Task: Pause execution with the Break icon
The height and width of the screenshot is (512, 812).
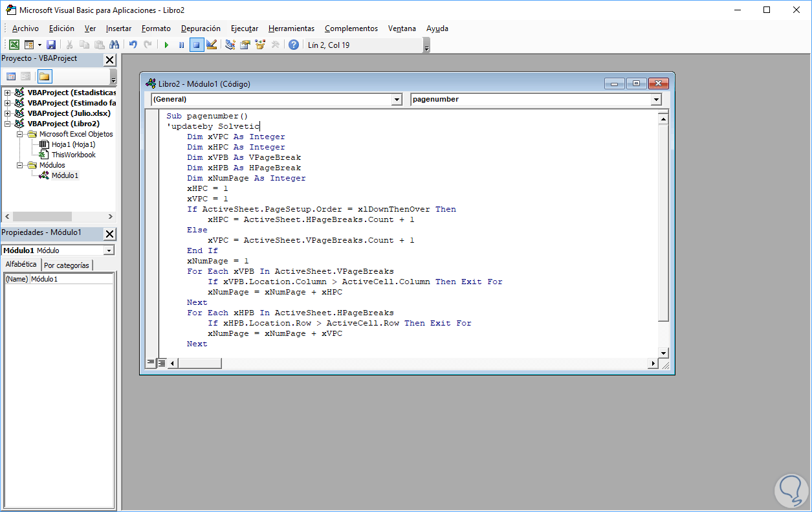Action: click(x=181, y=45)
